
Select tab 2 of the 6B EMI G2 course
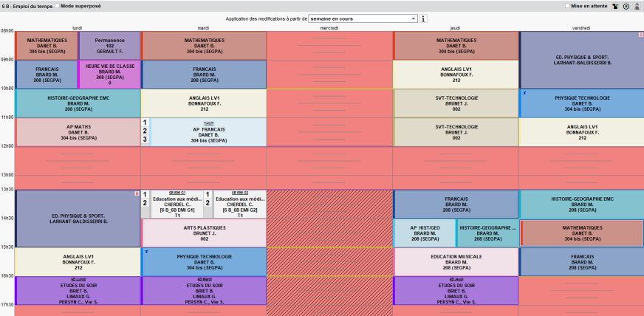[x=208, y=203]
